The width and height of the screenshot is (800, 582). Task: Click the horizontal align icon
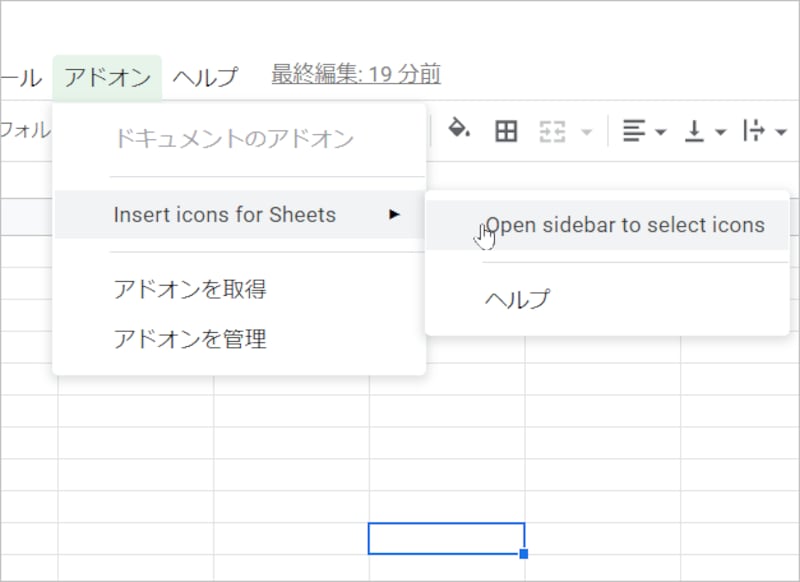pyautogui.click(x=632, y=130)
